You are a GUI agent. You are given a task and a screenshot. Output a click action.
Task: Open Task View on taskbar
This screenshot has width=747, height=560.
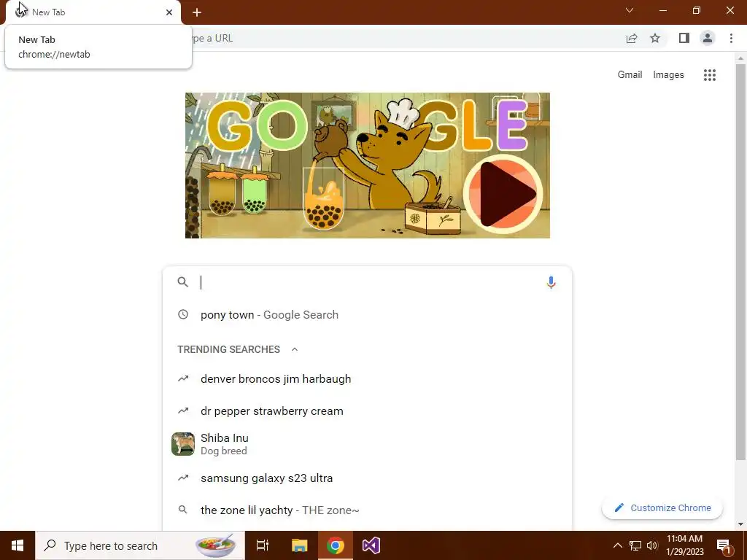[263, 545]
